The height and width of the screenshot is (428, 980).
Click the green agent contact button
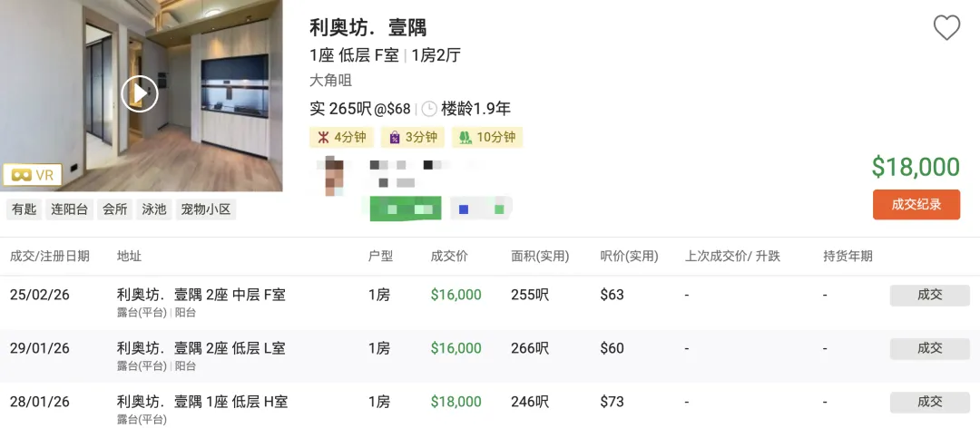(406, 209)
